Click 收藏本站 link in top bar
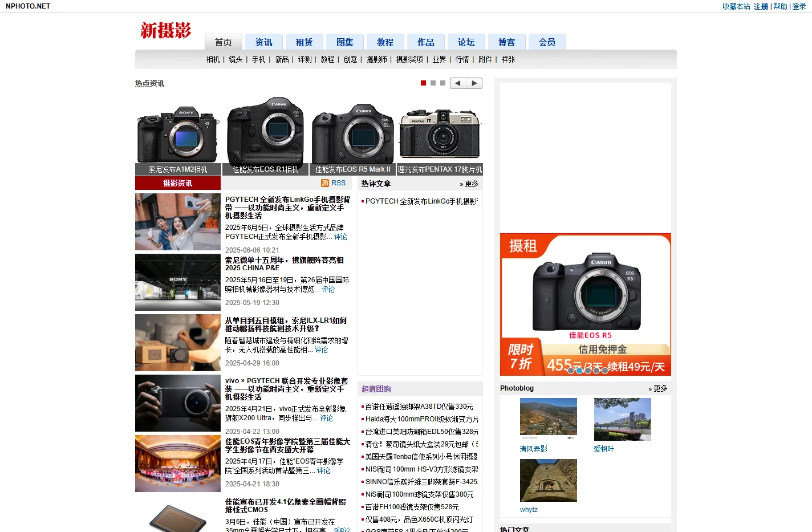Viewport: 812px width, 532px height. (736, 6)
